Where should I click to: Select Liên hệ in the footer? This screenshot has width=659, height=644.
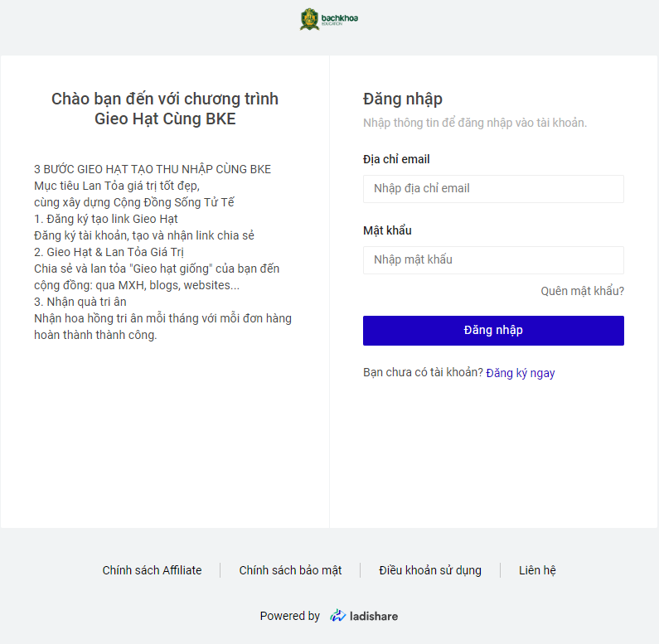tap(537, 570)
